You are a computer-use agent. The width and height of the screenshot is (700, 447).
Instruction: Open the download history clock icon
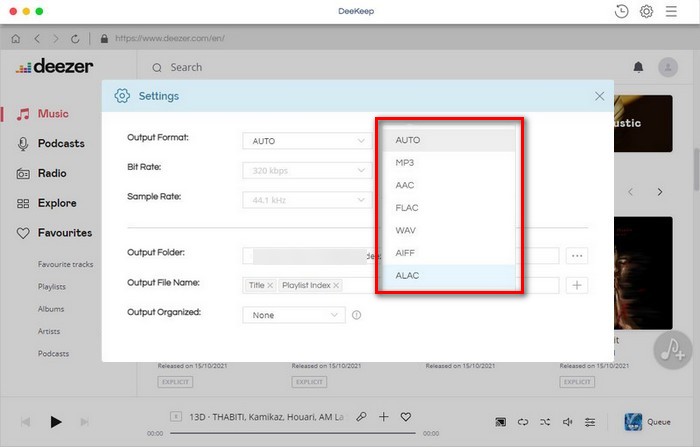tap(621, 11)
